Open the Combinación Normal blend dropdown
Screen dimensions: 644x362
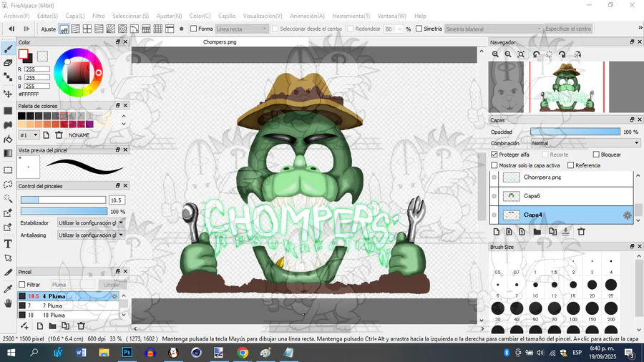coord(585,143)
